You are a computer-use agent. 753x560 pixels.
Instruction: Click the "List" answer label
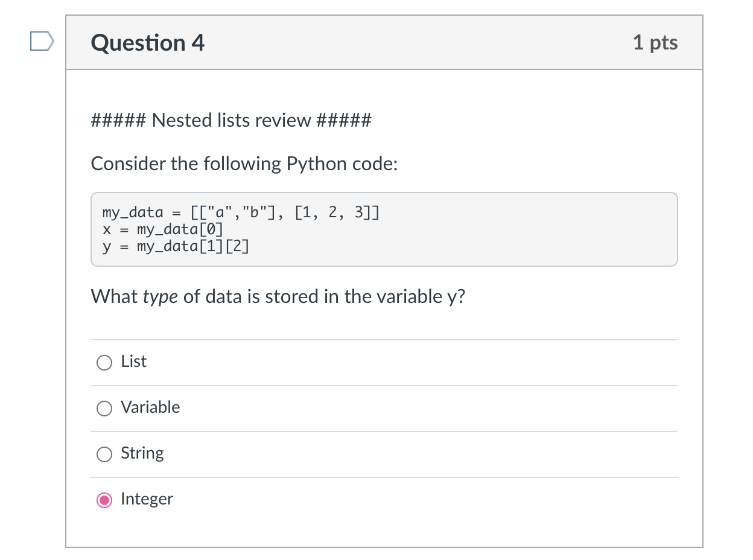pos(133,361)
